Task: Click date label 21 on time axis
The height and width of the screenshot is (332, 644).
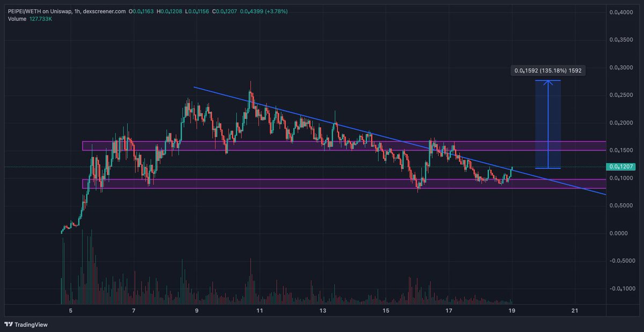Action: (x=575, y=311)
